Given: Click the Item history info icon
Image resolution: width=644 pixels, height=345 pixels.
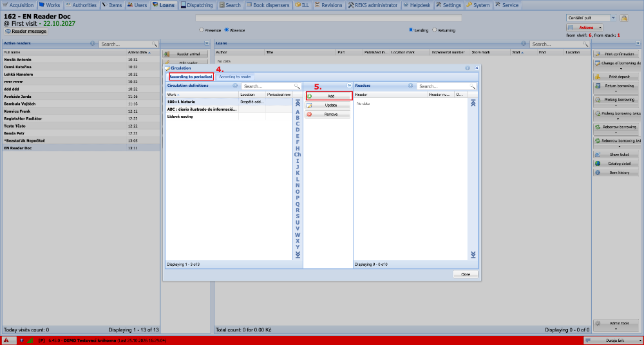Looking at the screenshot, I should pyautogui.click(x=598, y=172).
